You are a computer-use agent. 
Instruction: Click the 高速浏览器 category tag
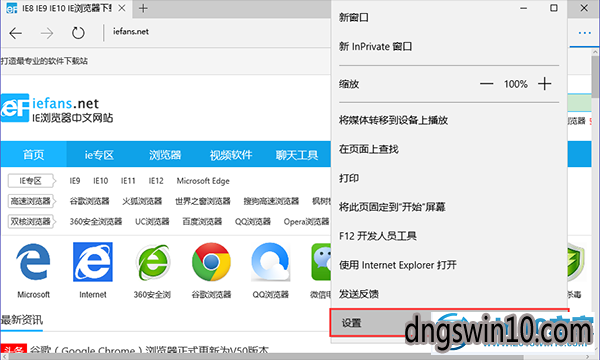pyautogui.click(x=31, y=201)
